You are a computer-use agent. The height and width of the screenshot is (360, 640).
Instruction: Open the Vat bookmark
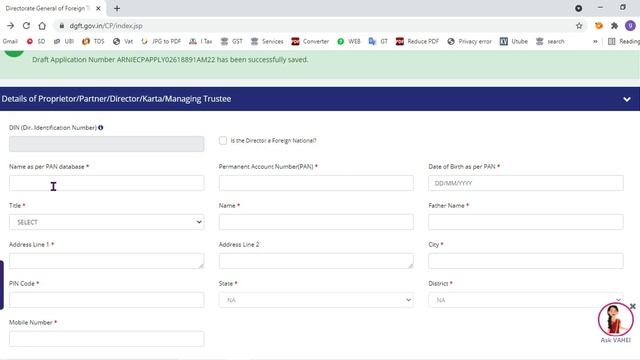(x=123, y=41)
